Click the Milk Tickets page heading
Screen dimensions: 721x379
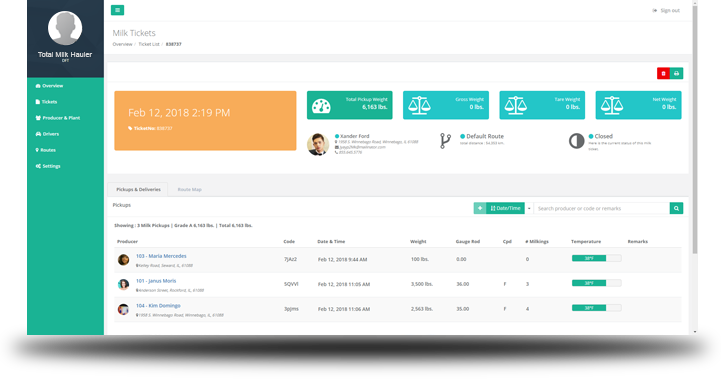point(134,33)
